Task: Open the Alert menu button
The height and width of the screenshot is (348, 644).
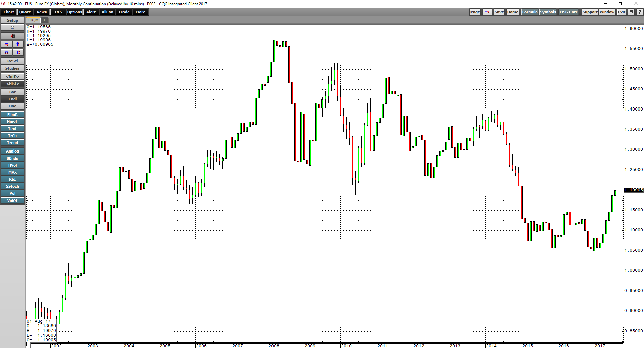Action: click(91, 12)
